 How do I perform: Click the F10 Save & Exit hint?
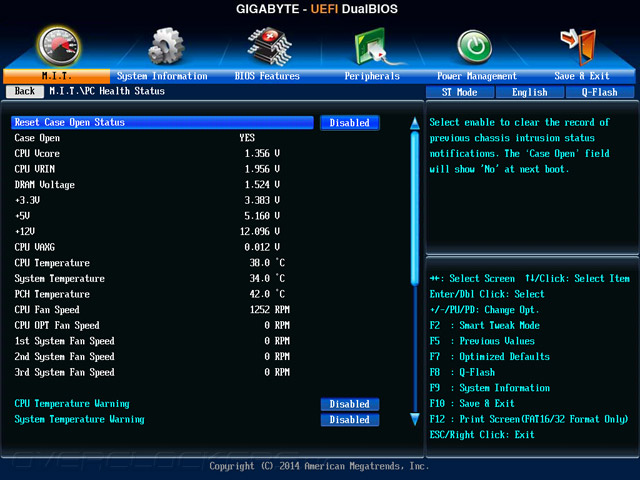[472, 404]
